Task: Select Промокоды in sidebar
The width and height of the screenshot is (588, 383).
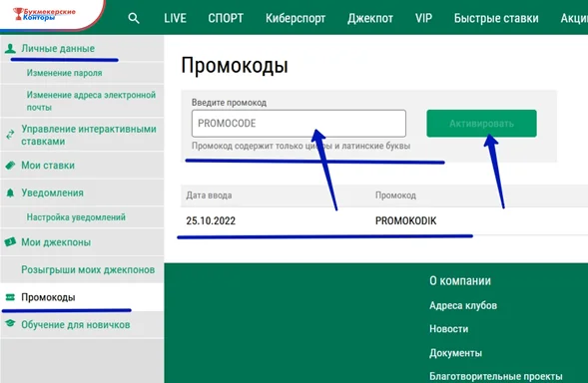Action: coord(48,297)
